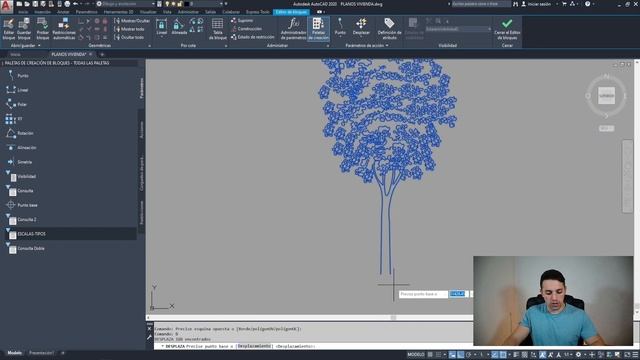Select Polar parameter in the palette
This screenshot has width=640, height=360.
(x=17, y=104)
